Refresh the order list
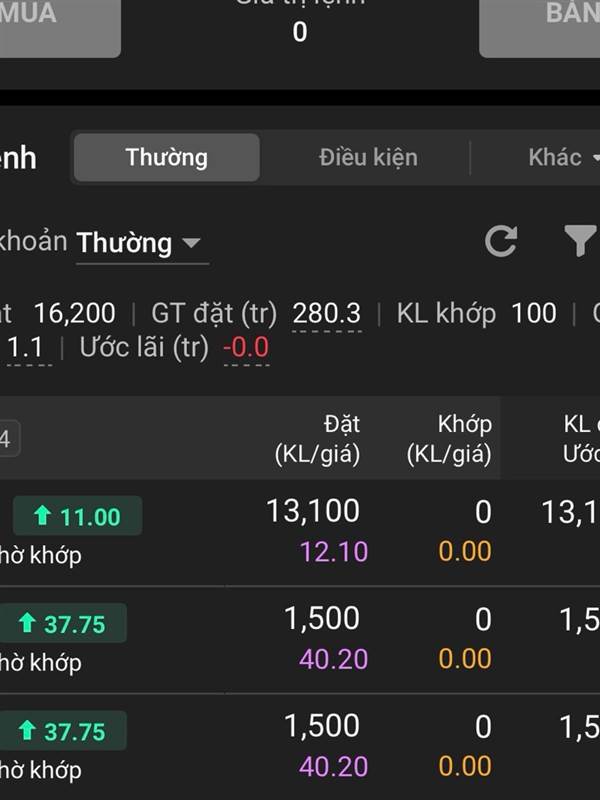The height and width of the screenshot is (800, 600). pyautogui.click(x=501, y=241)
